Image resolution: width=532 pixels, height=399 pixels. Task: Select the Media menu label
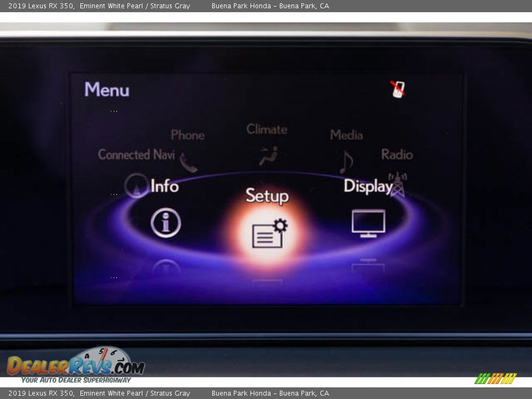tap(346, 135)
